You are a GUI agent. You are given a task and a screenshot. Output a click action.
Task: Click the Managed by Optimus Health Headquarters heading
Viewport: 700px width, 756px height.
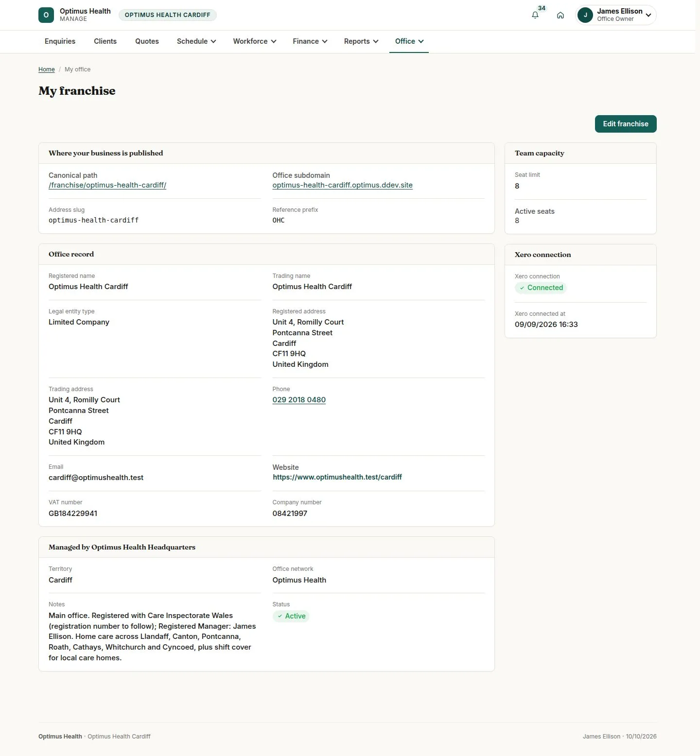tap(122, 547)
